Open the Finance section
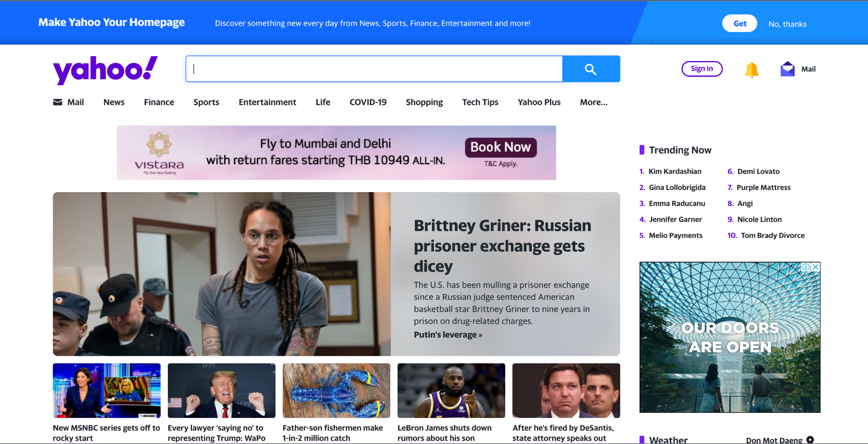 (159, 102)
